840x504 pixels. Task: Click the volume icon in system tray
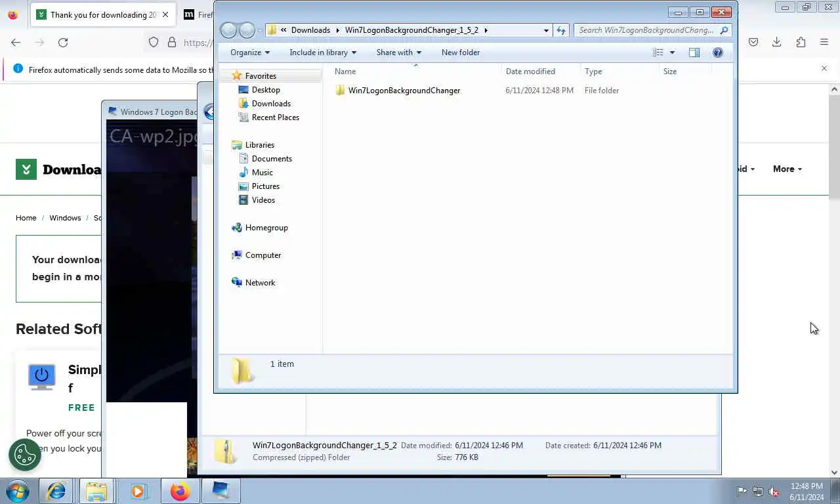(x=774, y=492)
